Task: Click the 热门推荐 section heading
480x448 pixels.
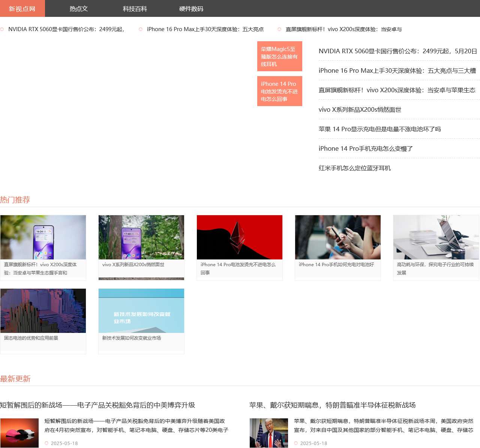Action: coord(15,200)
